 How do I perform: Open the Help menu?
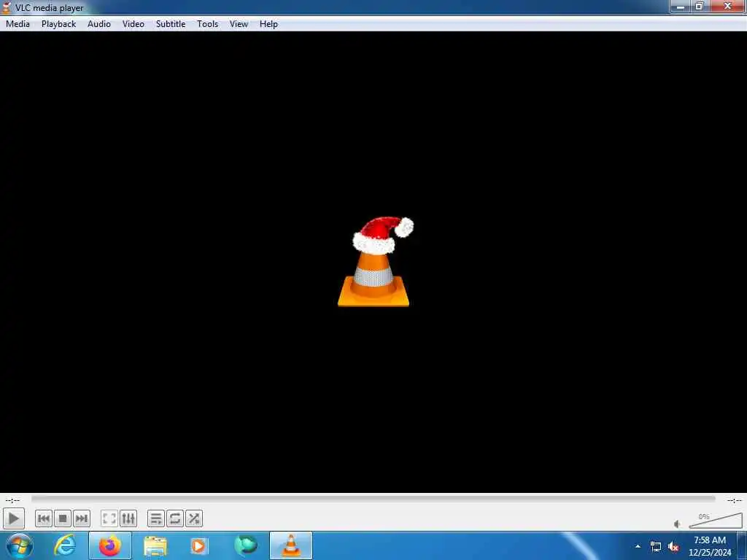click(x=268, y=24)
